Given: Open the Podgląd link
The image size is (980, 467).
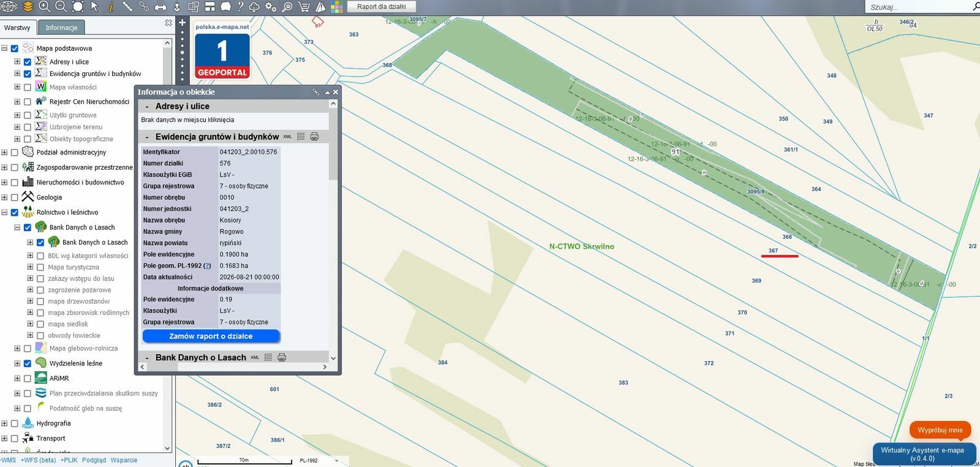Looking at the screenshot, I should click(x=94, y=460).
